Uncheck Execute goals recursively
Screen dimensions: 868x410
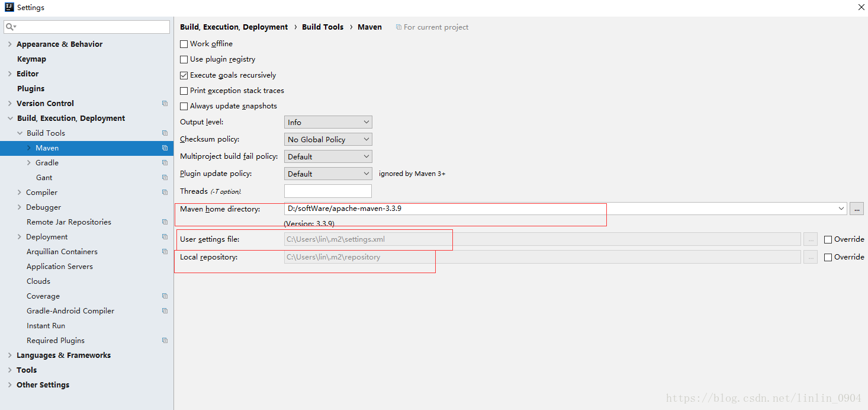[184, 75]
